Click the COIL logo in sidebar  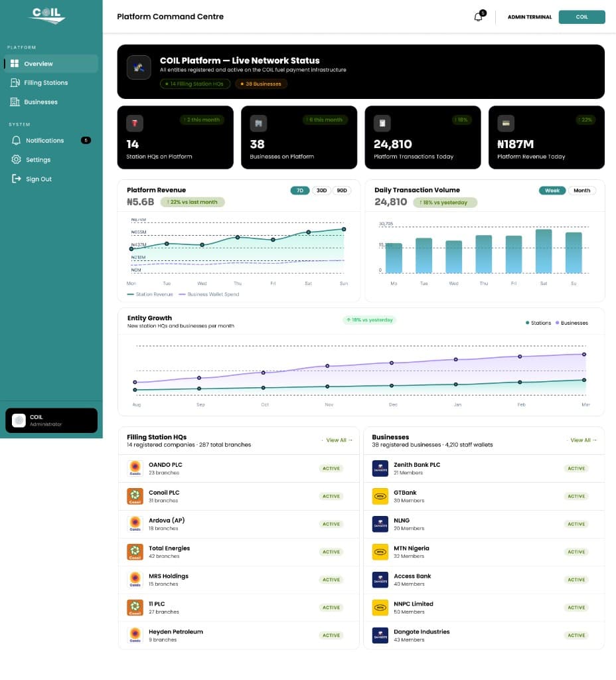[x=47, y=16]
